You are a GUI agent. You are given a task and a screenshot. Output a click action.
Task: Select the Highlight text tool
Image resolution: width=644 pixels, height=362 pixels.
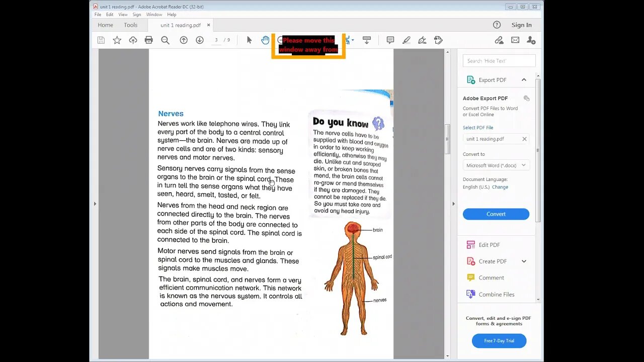pyautogui.click(x=407, y=40)
